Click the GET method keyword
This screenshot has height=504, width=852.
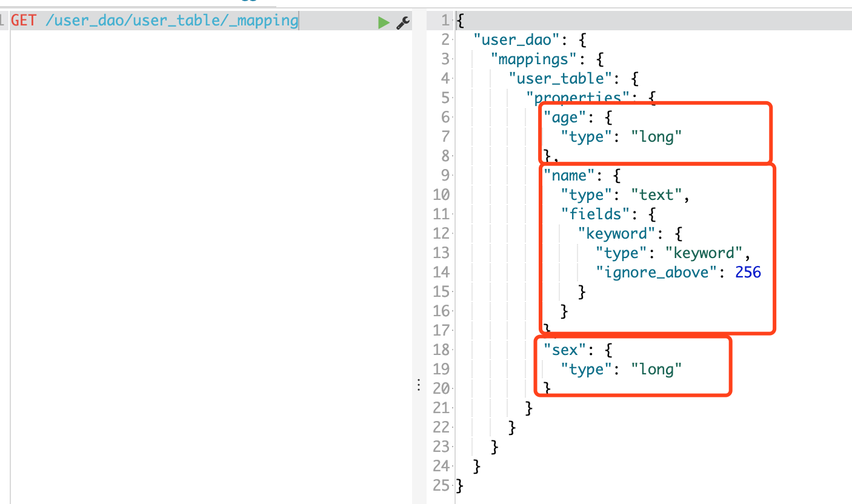[24, 21]
